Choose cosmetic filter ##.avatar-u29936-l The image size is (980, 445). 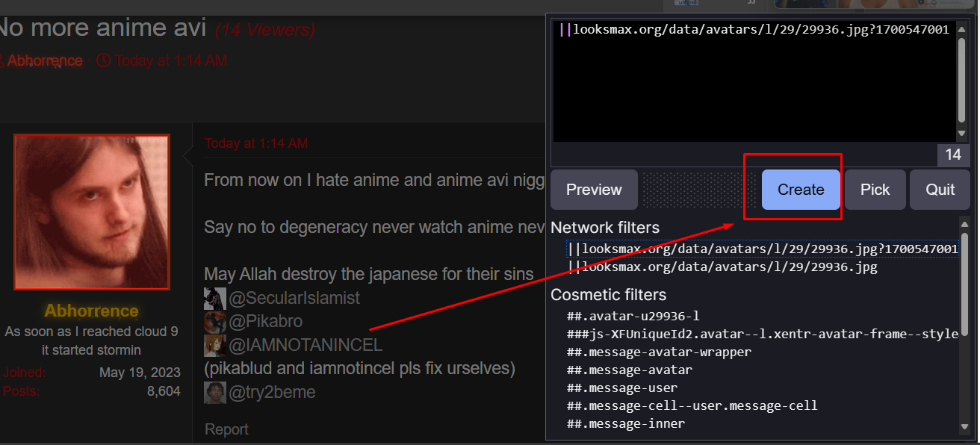point(633,316)
